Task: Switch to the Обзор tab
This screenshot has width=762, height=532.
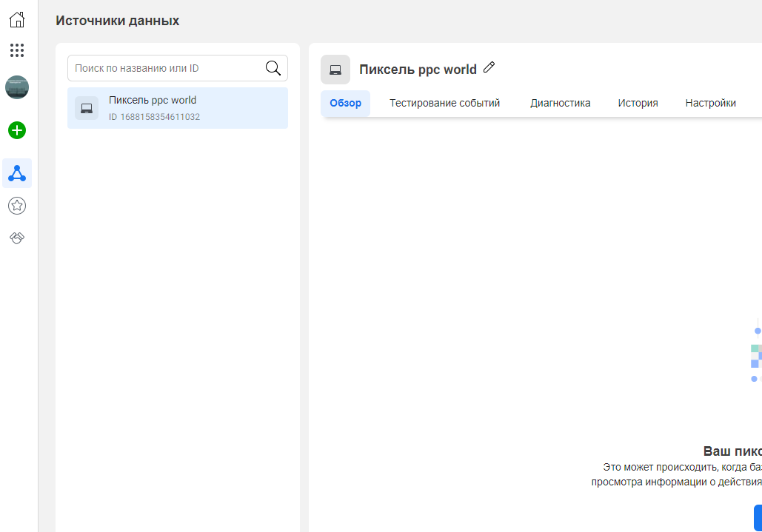Action: click(345, 103)
